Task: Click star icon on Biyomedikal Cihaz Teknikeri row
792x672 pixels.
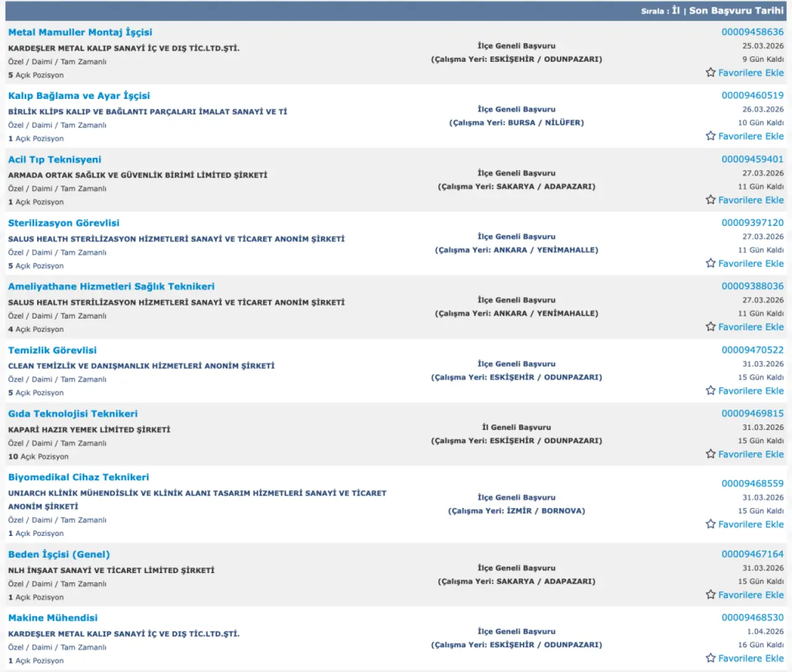Action: [x=710, y=524]
